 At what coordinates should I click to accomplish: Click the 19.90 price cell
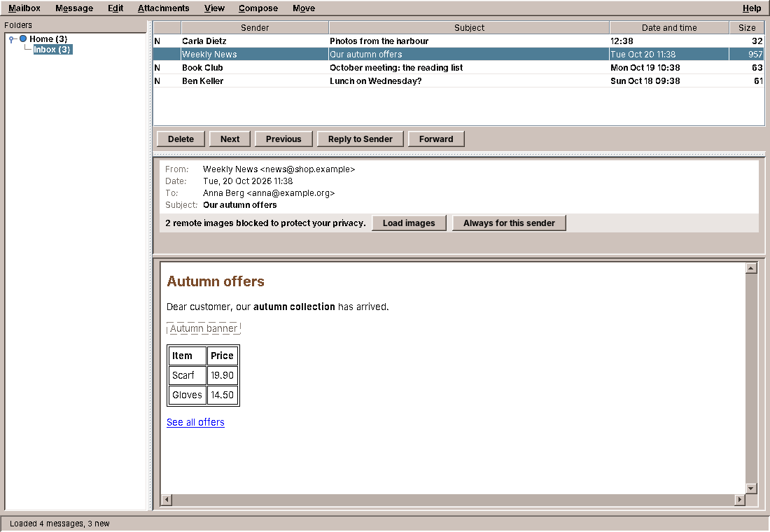[x=223, y=375]
